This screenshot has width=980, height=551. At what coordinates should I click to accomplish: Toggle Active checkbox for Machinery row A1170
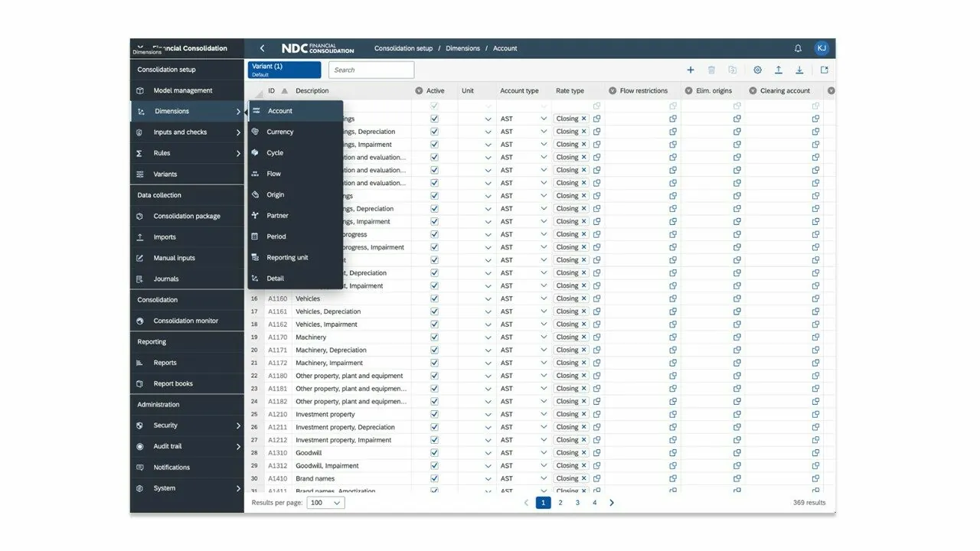[x=434, y=337]
